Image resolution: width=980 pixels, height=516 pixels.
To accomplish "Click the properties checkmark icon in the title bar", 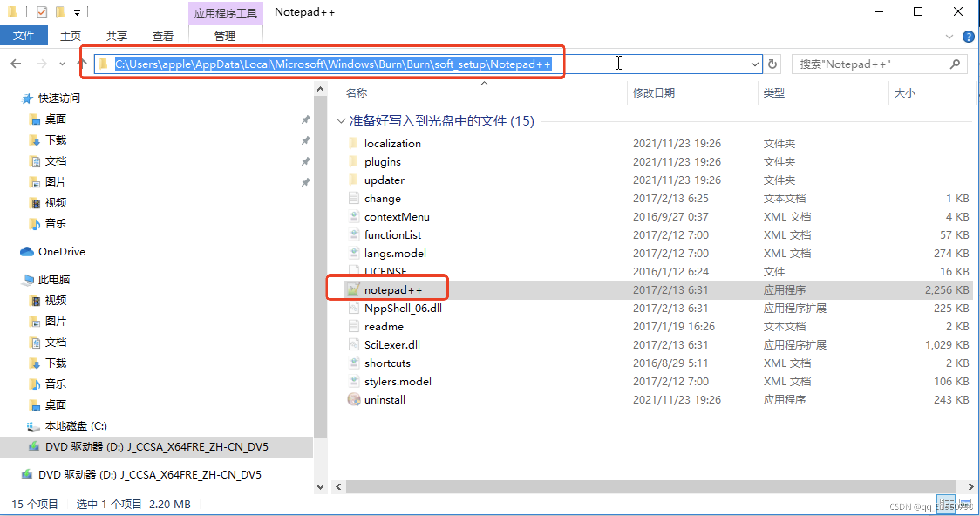I will coord(42,12).
